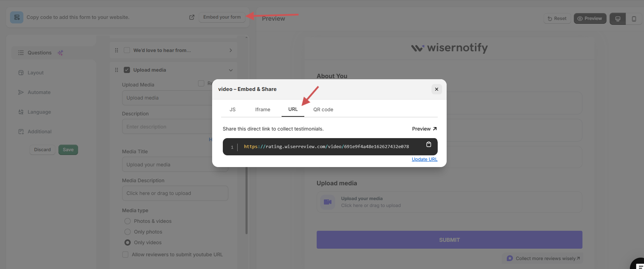Click the AI sparkle icon near Questions

click(61, 53)
